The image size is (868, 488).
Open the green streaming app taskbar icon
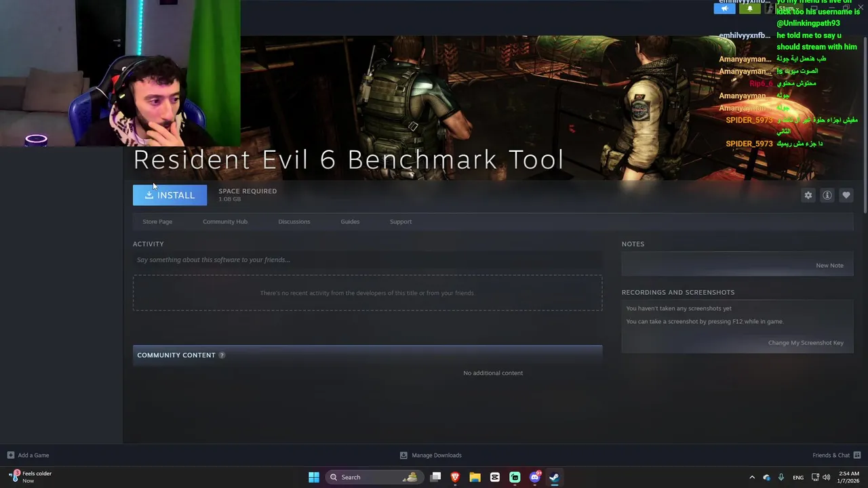click(515, 477)
